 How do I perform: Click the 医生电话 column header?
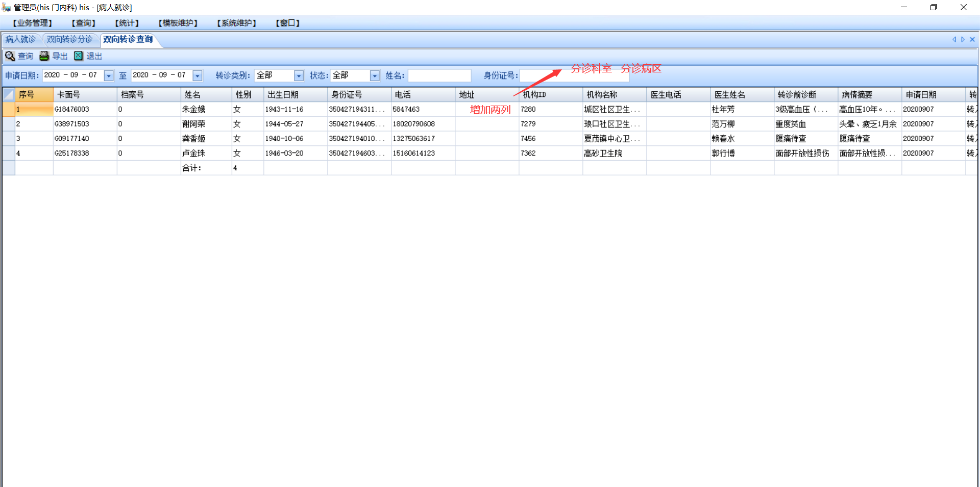click(678, 95)
